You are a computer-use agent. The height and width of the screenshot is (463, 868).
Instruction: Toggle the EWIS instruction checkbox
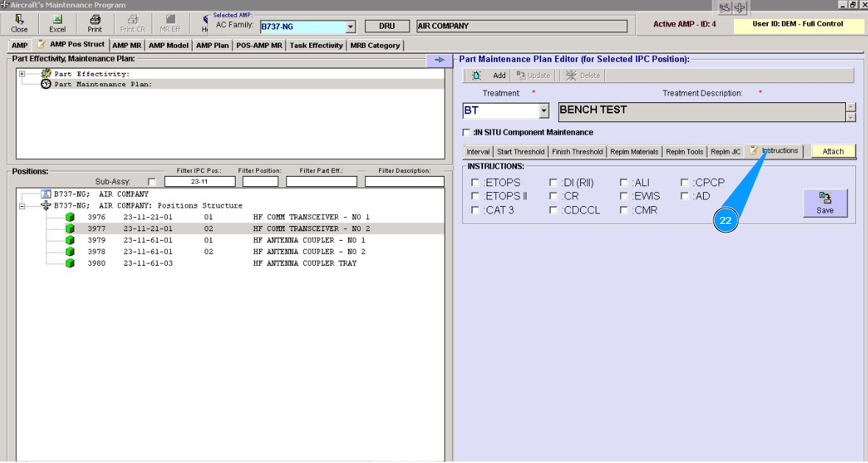pos(624,197)
